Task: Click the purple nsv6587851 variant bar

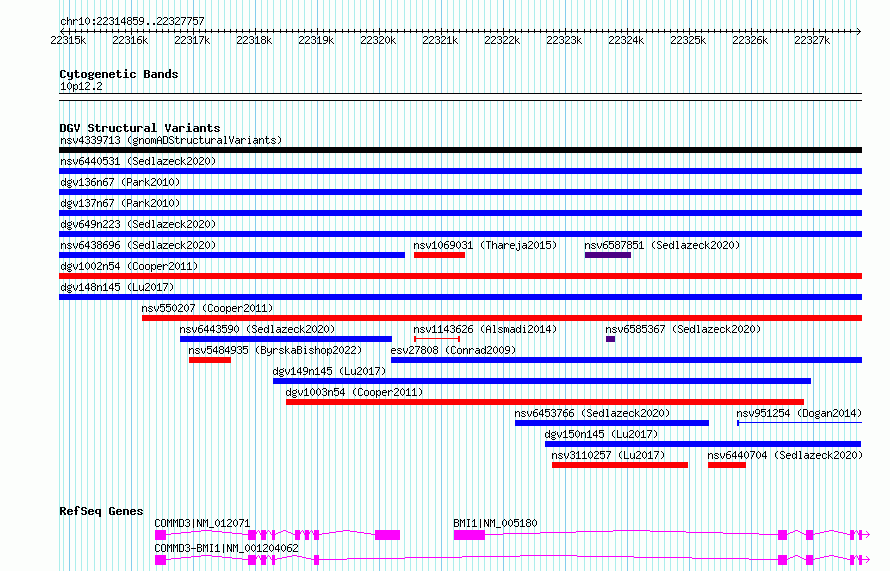Action: click(x=608, y=255)
